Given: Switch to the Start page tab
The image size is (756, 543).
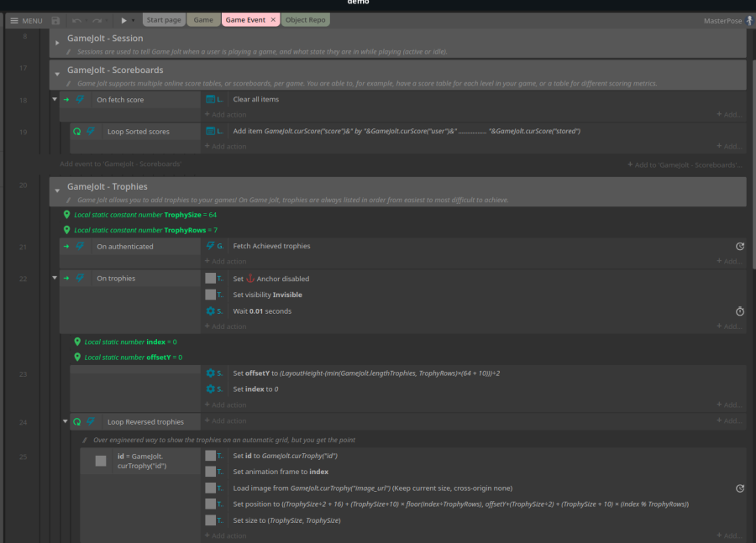Looking at the screenshot, I should pyautogui.click(x=162, y=18).
